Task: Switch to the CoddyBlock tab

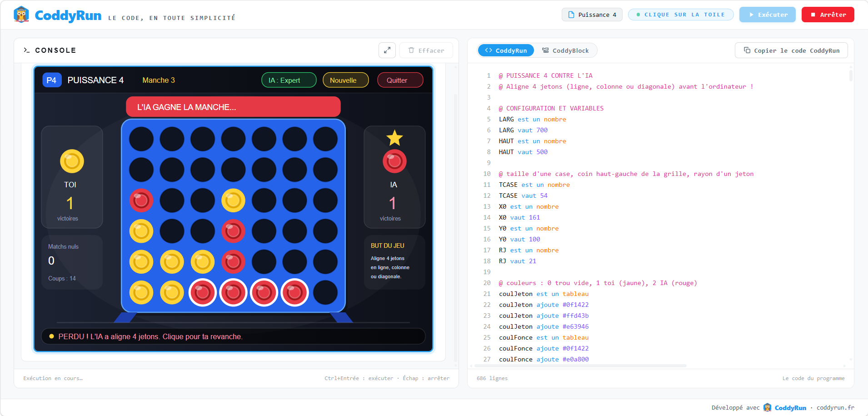Action: [x=565, y=50]
